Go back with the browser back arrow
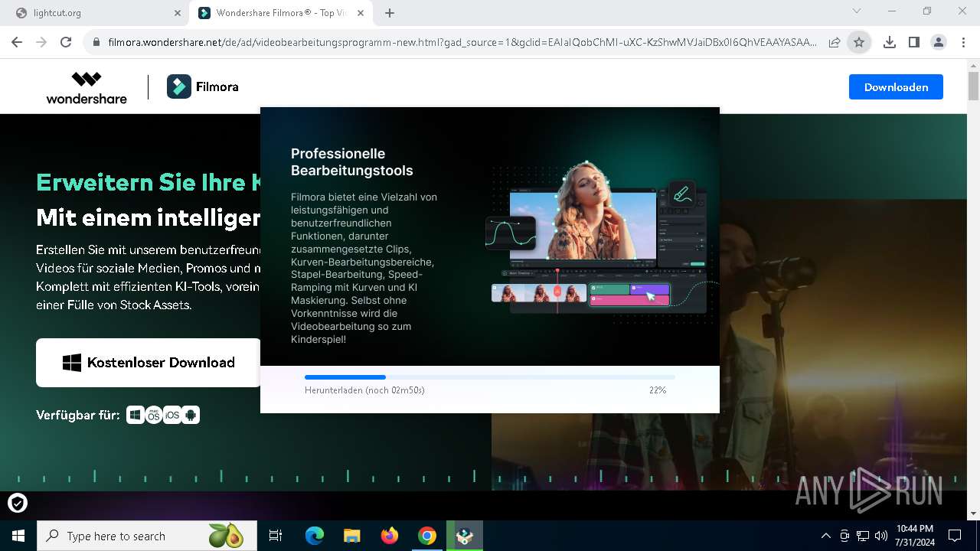Screen dimensions: 980x551 point(17,43)
